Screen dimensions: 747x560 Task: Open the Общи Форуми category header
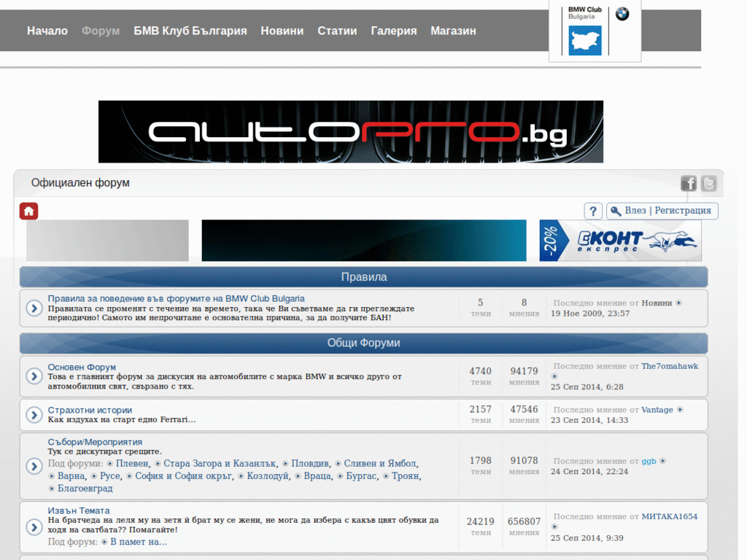pos(363,343)
